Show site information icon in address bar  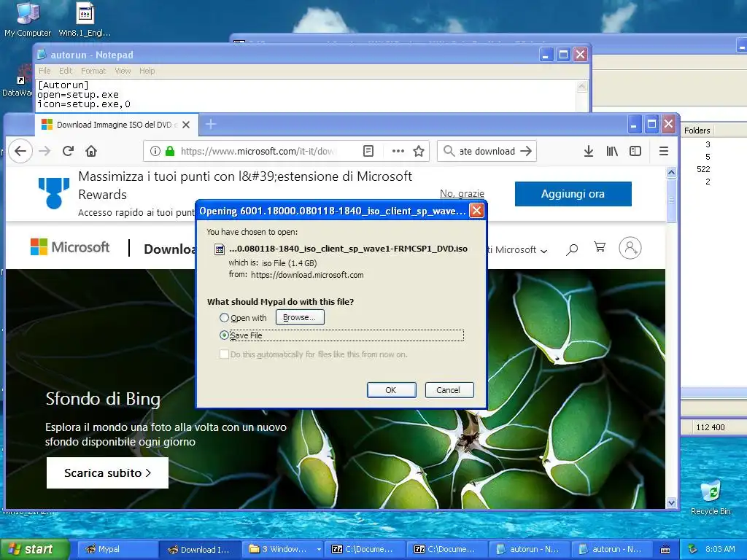155,151
